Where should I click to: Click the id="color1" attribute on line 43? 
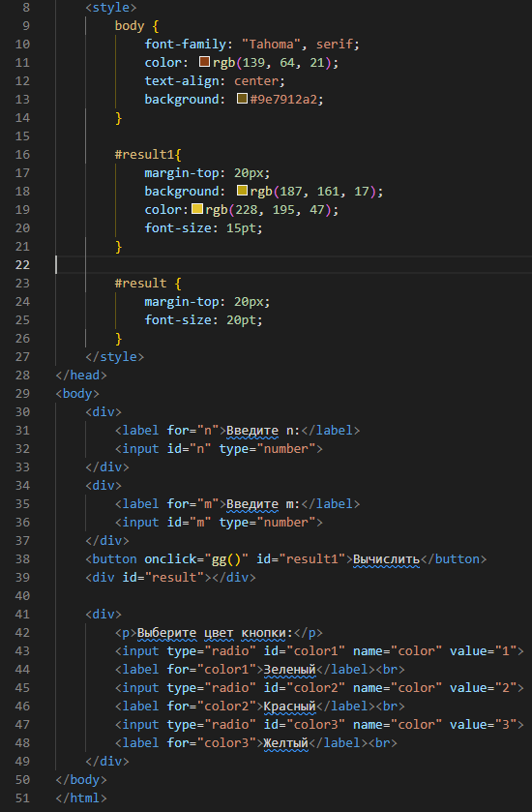click(x=305, y=651)
